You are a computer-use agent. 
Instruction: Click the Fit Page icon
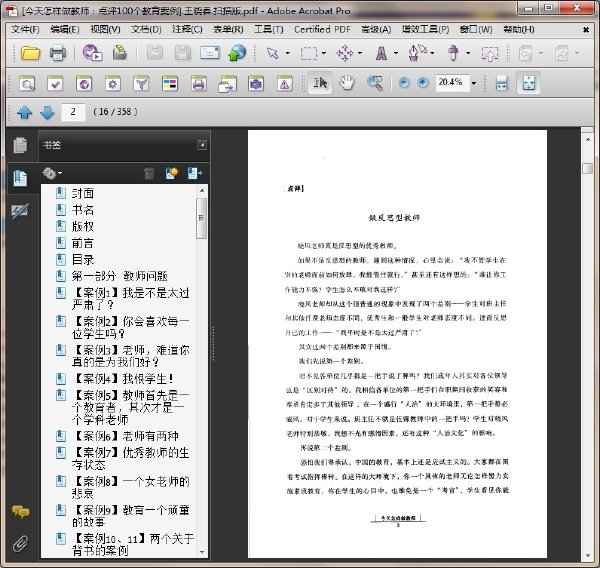click(x=528, y=82)
